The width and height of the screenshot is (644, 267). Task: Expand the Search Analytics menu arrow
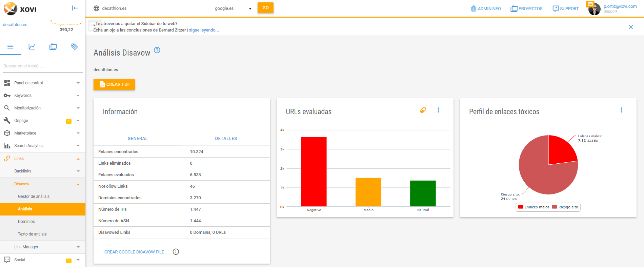[78, 146]
